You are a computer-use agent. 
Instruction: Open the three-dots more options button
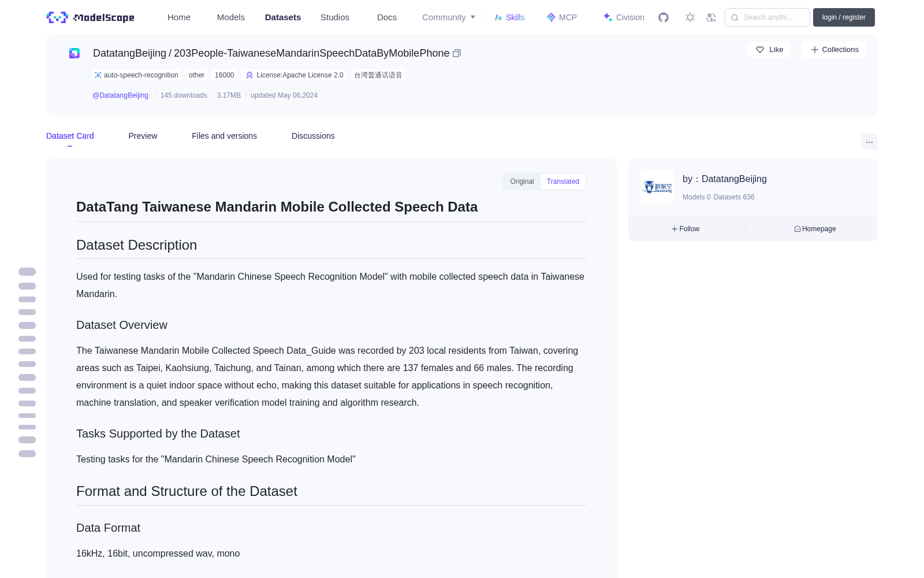(869, 142)
